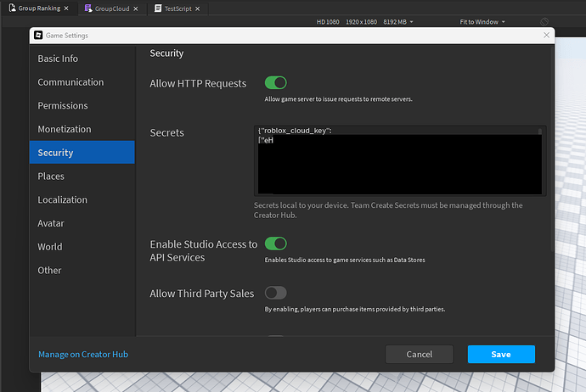The width and height of the screenshot is (586, 392).
Task: Close the GroupCloud tab
Action: 136,8
